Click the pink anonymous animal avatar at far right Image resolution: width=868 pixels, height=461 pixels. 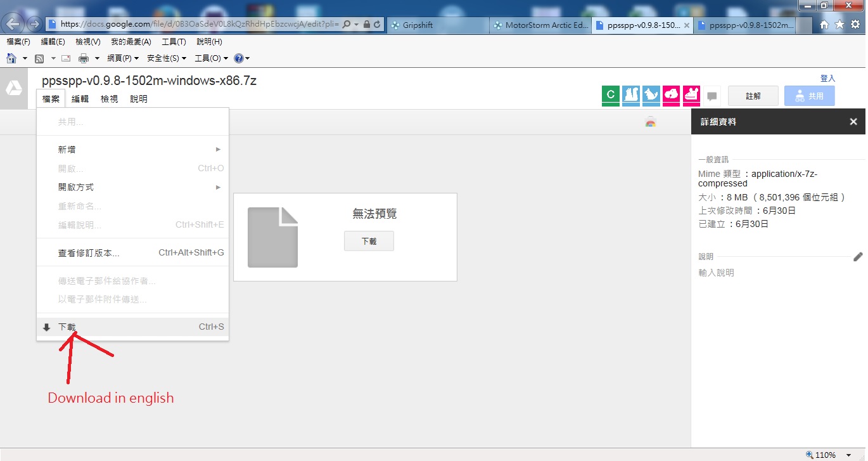coord(691,95)
